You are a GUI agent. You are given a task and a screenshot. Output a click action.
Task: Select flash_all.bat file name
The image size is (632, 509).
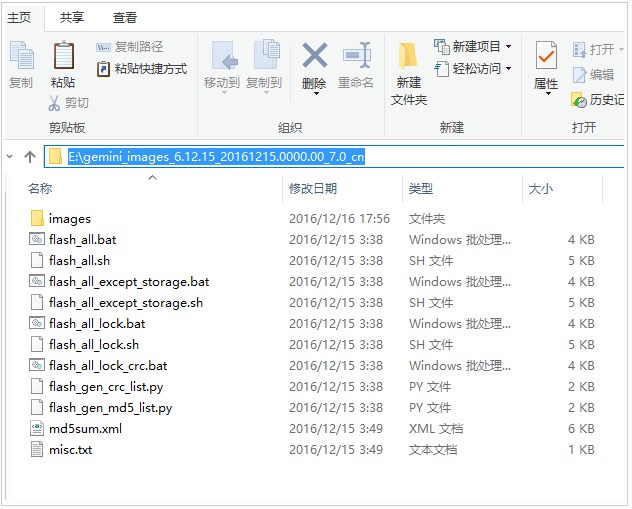(83, 240)
